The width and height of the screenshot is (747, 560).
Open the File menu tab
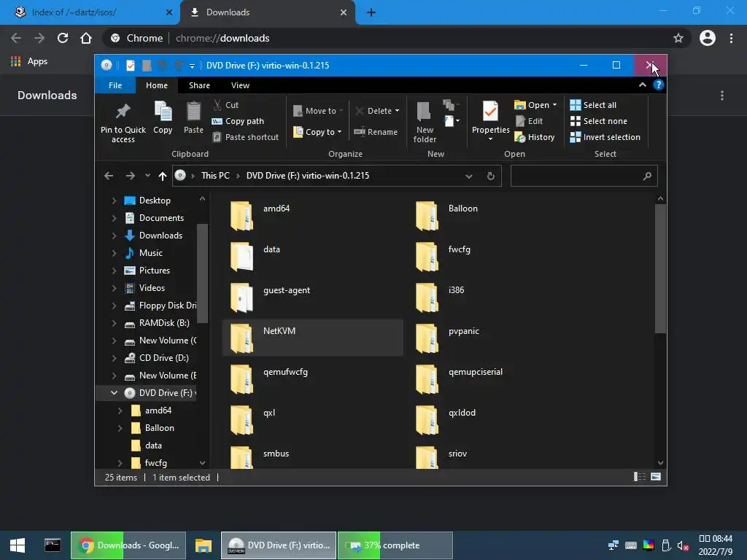(x=115, y=85)
